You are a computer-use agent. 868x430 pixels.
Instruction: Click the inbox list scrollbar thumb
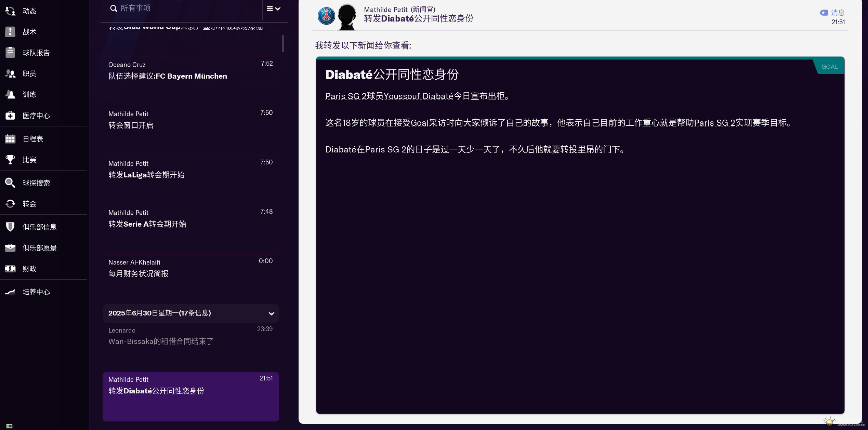pyautogui.click(x=283, y=44)
